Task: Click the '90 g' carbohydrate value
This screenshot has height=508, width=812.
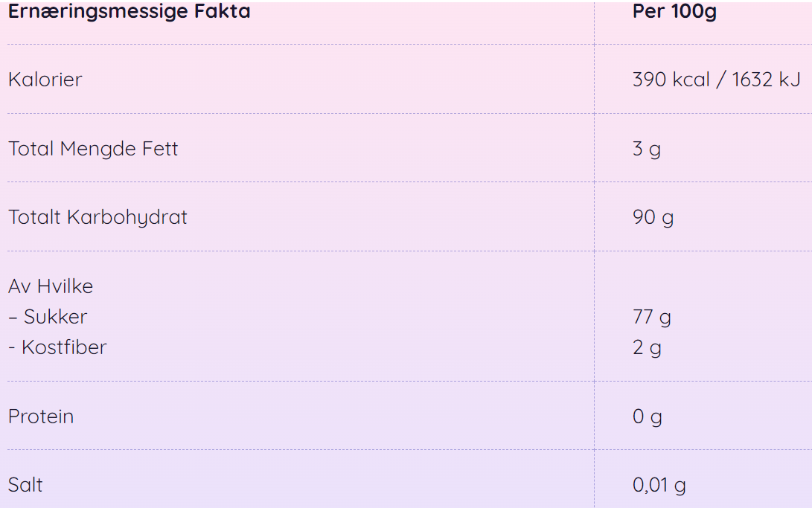Action: (653, 218)
